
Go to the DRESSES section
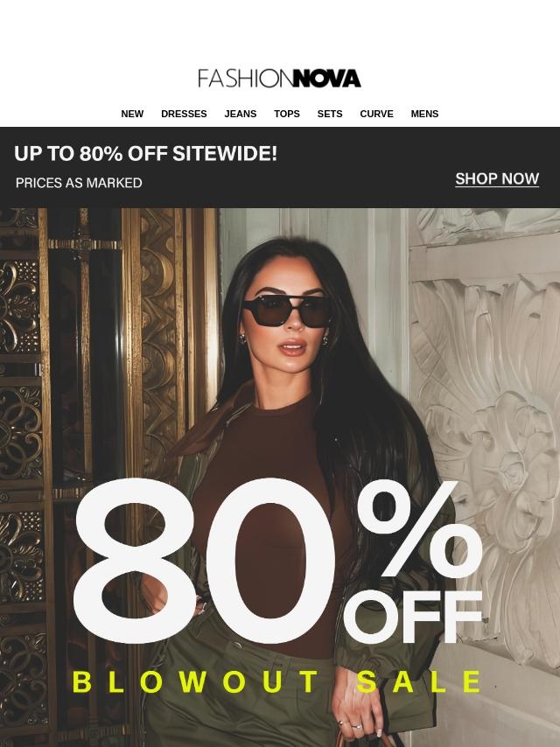click(184, 114)
